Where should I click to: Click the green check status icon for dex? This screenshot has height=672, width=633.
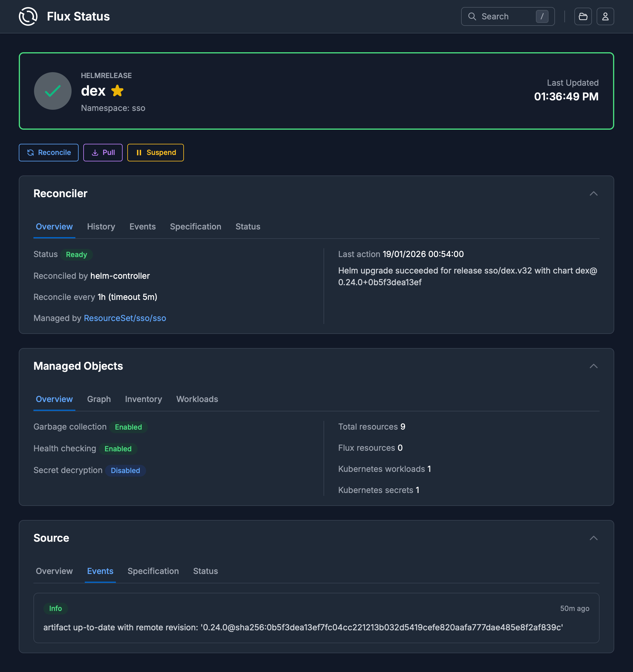53,91
